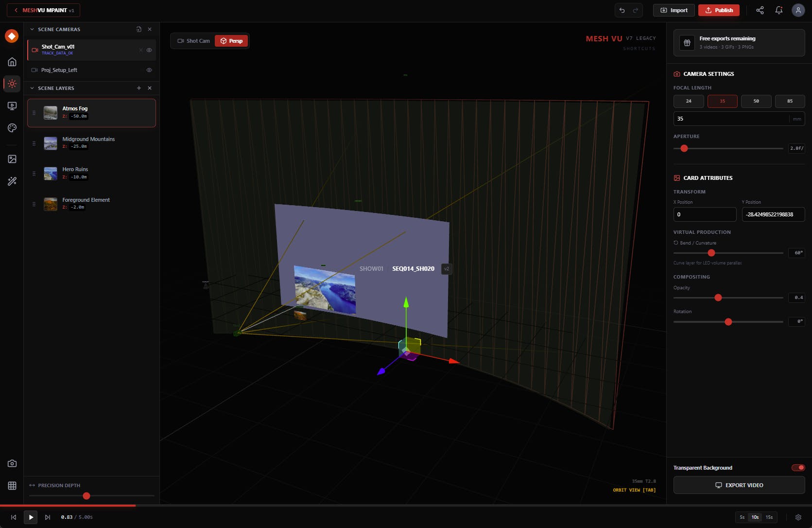Play the animation
The image size is (812, 528).
pos(31,517)
